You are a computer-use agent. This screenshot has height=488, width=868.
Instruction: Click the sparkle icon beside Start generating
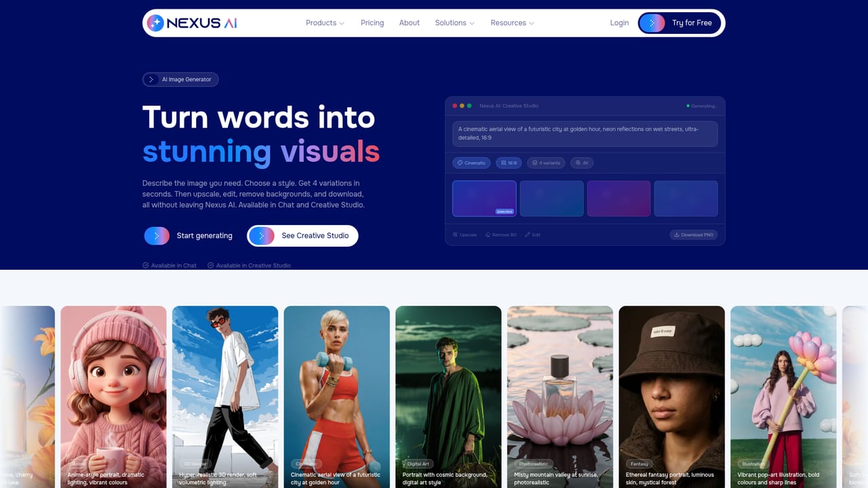coord(157,236)
